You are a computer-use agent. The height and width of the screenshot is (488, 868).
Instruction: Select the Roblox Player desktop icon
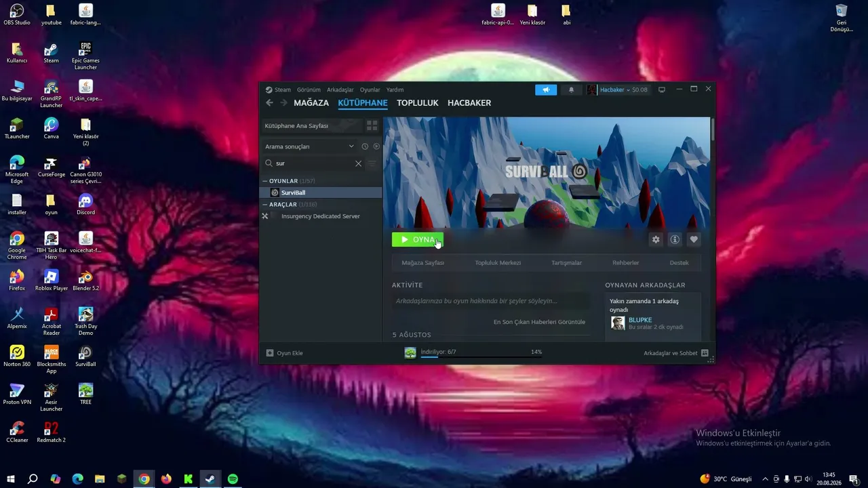[x=51, y=280]
